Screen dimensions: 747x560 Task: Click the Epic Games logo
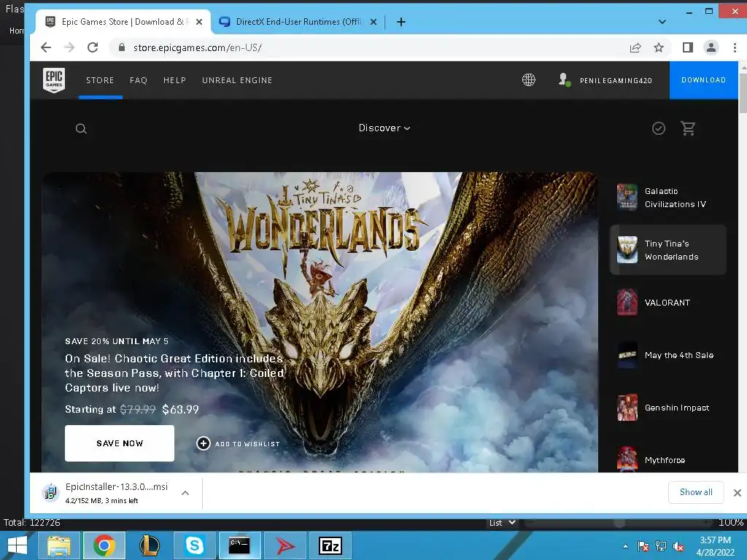click(54, 80)
